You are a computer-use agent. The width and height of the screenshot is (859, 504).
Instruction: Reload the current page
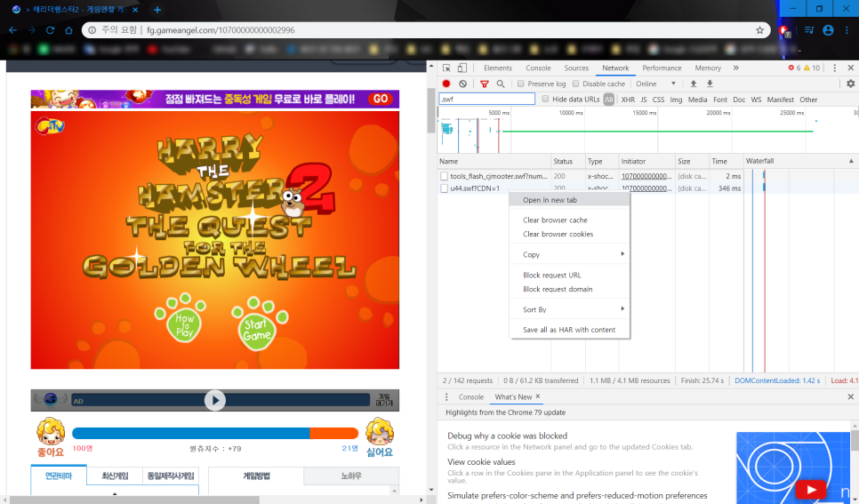pyautogui.click(x=50, y=30)
